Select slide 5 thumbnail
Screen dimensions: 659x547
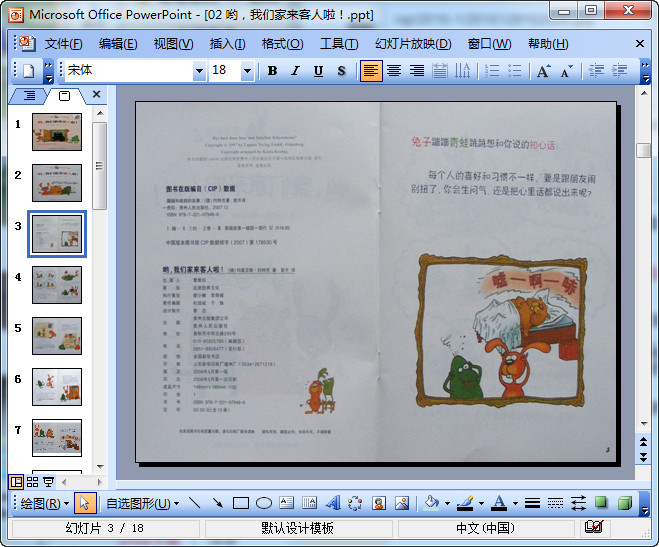[57, 336]
